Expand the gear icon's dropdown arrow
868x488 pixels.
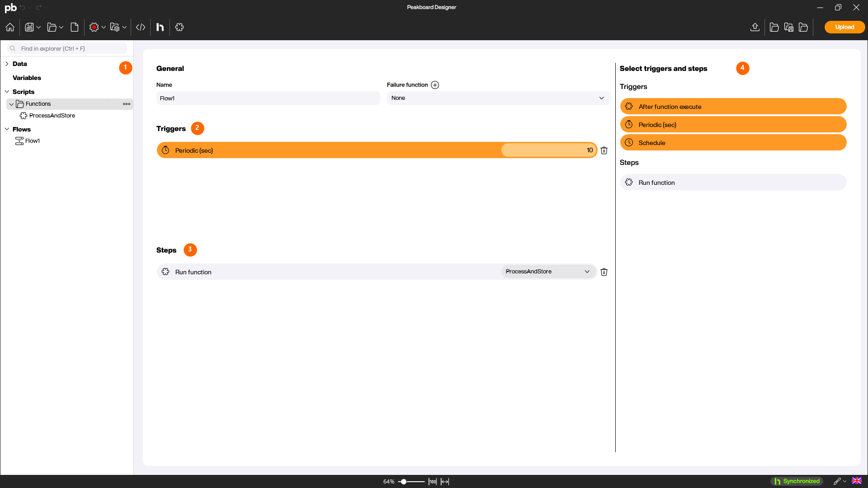coord(104,28)
